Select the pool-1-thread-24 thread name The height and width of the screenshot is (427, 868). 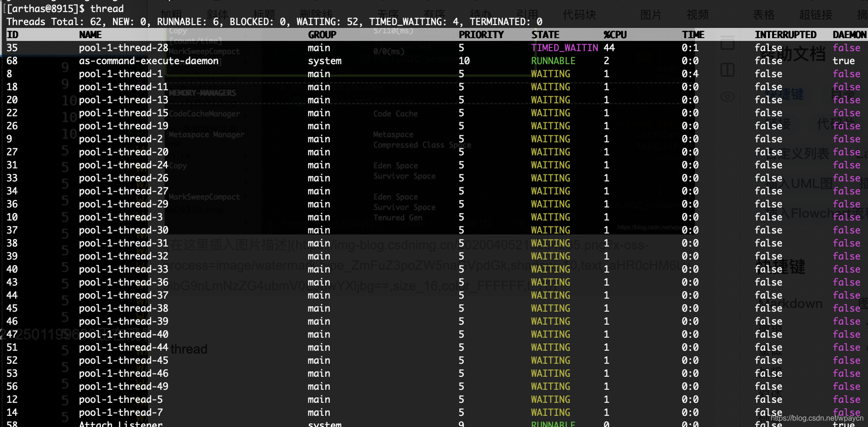(124, 165)
